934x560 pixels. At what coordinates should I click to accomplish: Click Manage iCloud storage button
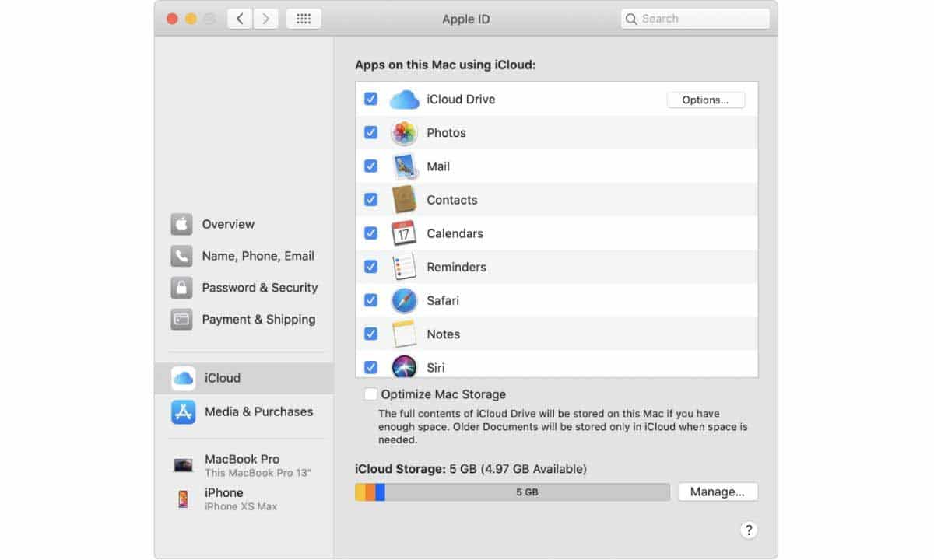click(717, 492)
